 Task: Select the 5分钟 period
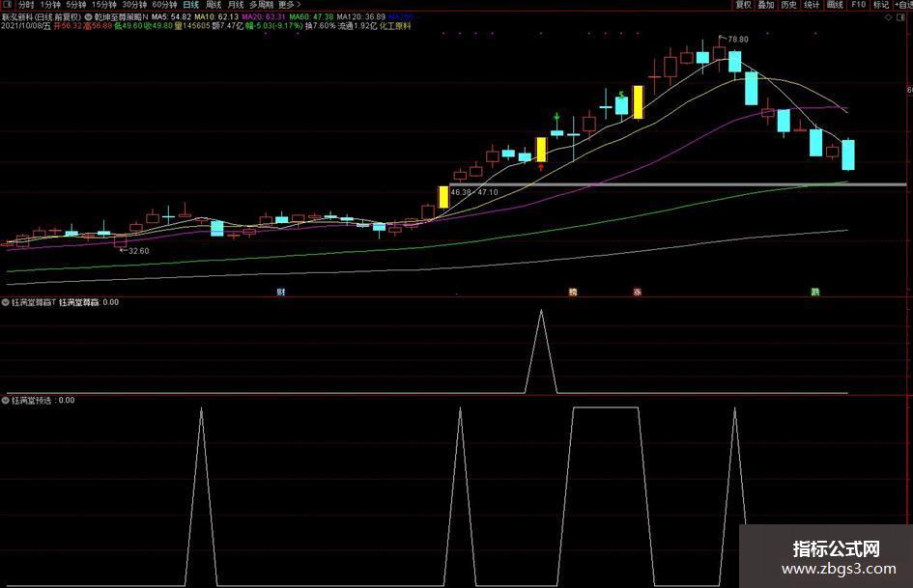click(76, 5)
